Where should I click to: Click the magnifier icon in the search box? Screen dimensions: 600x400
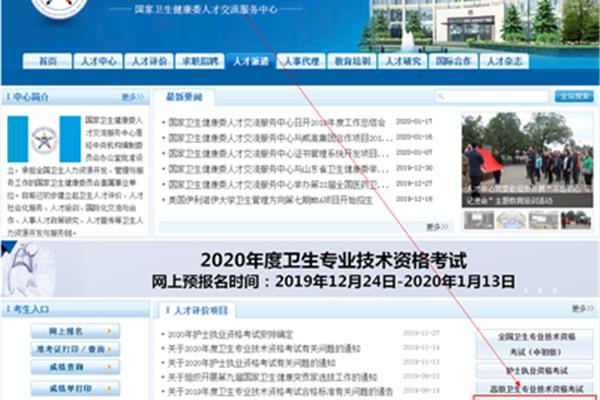tap(441, 96)
